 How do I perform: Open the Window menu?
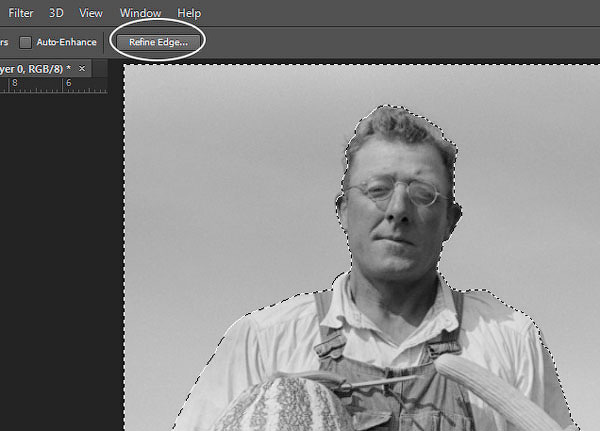point(140,13)
